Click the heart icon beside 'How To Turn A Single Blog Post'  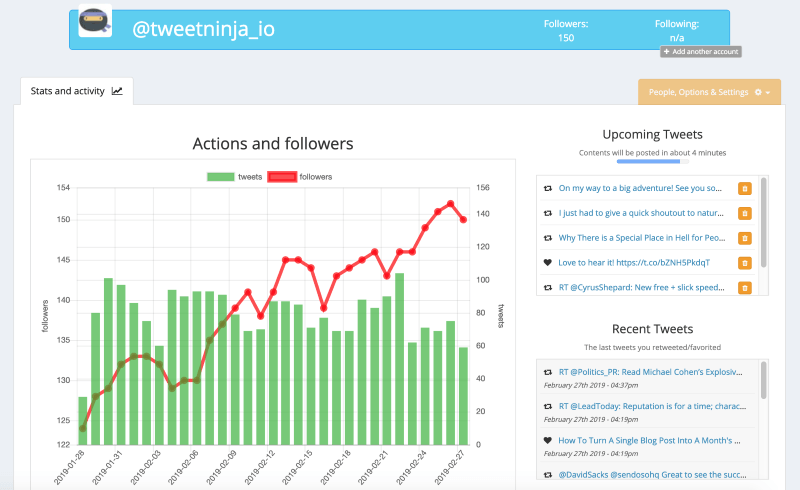547,440
